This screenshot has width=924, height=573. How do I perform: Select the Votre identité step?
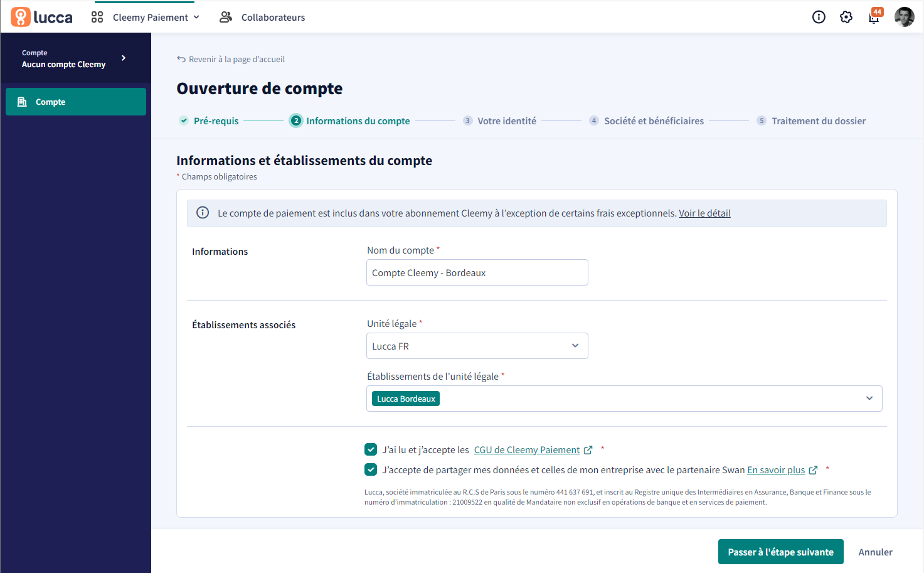(507, 121)
